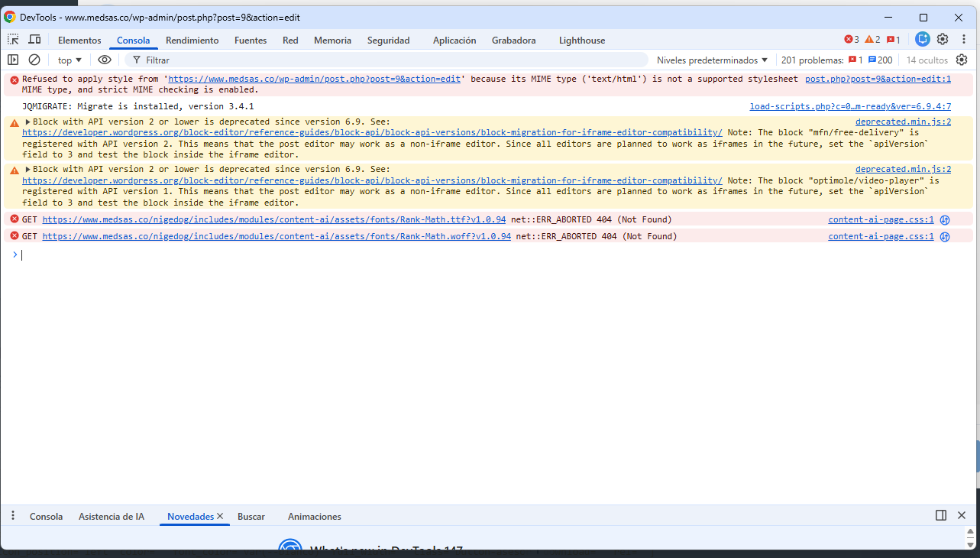This screenshot has height=558, width=980.
Task: Click the clear console icon
Action: pos(34,60)
